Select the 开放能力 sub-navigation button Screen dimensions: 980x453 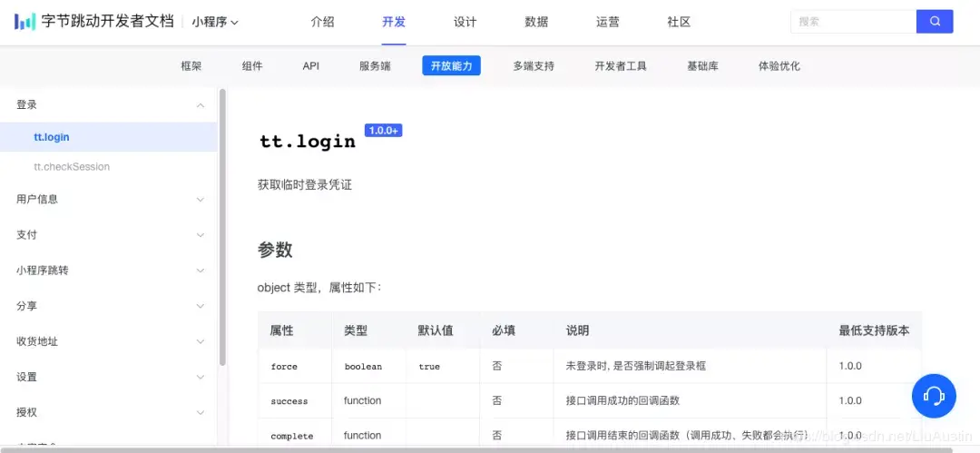click(451, 65)
